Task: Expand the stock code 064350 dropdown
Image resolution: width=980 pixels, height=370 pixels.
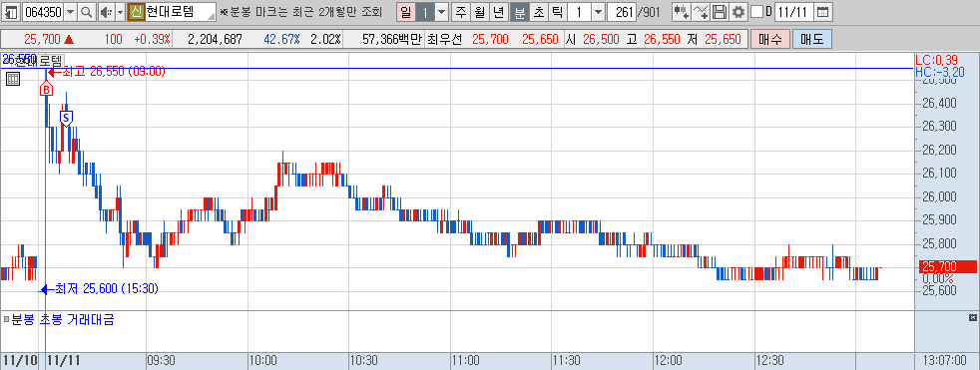Action: coord(70,12)
